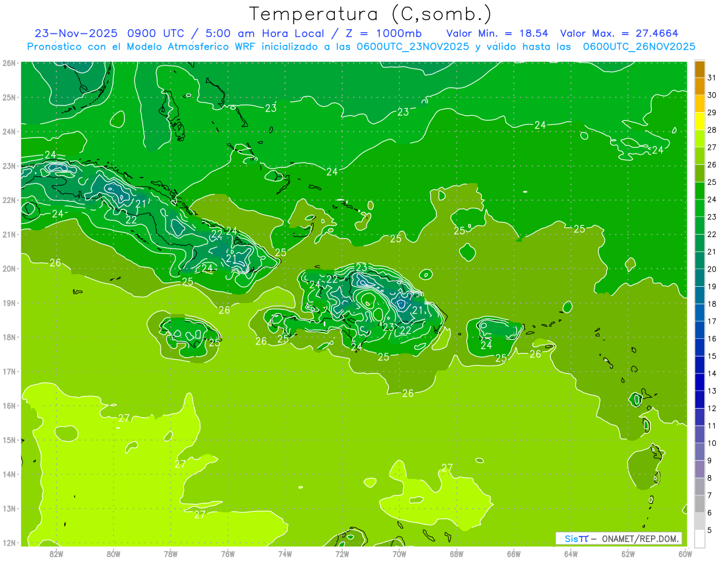Click the '26N' latitude axis label
This screenshot has width=728, height=562.
9,63
